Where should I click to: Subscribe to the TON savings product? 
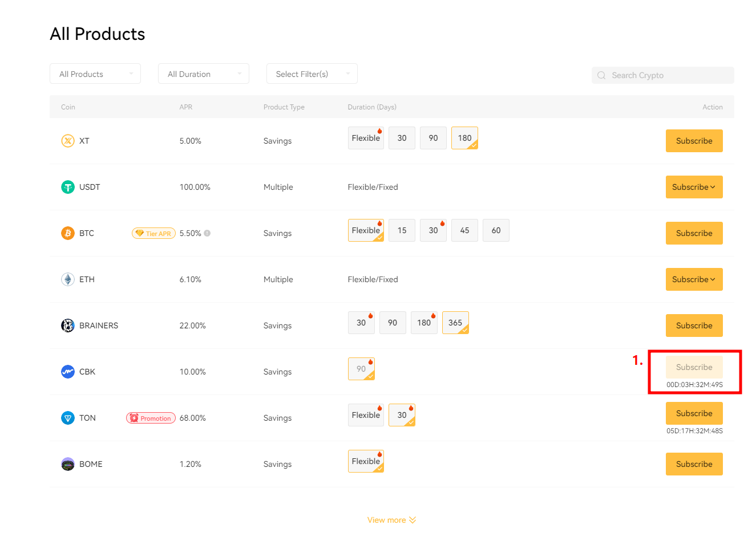click(694, 413)
